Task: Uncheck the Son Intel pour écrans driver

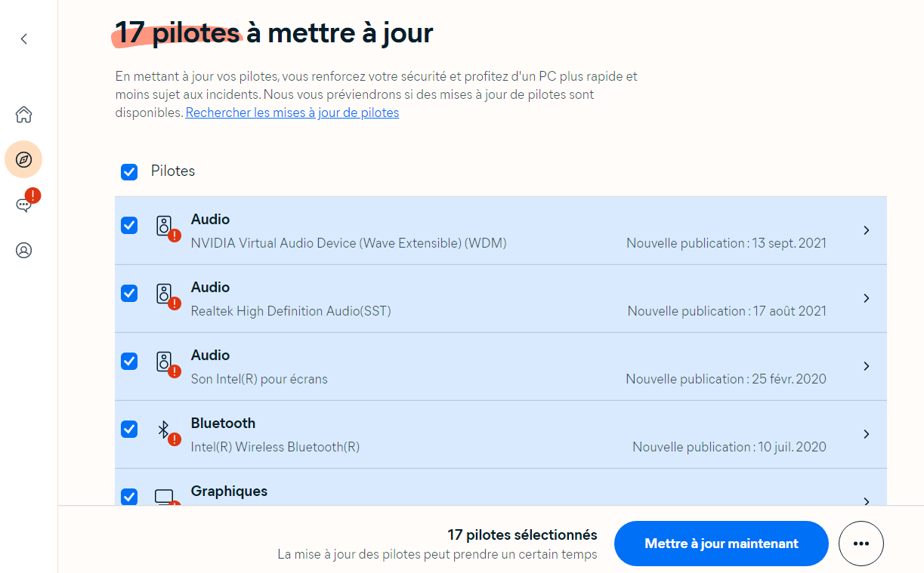Action: (129, 361)
